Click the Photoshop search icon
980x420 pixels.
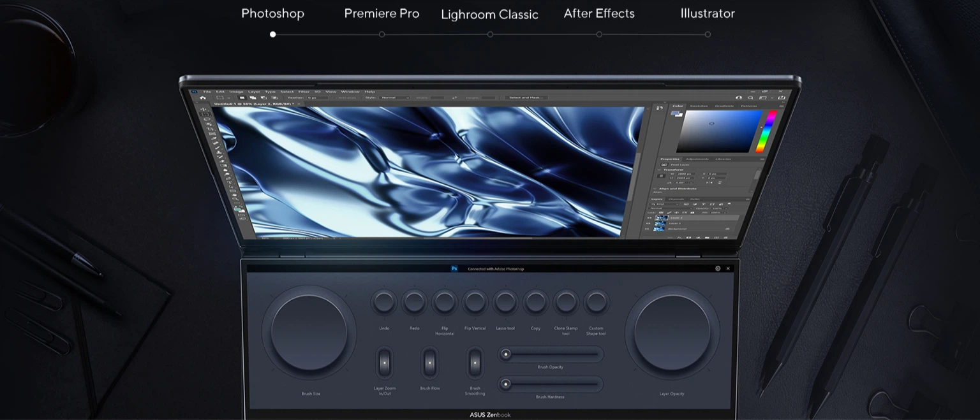[x=750, y=98]
